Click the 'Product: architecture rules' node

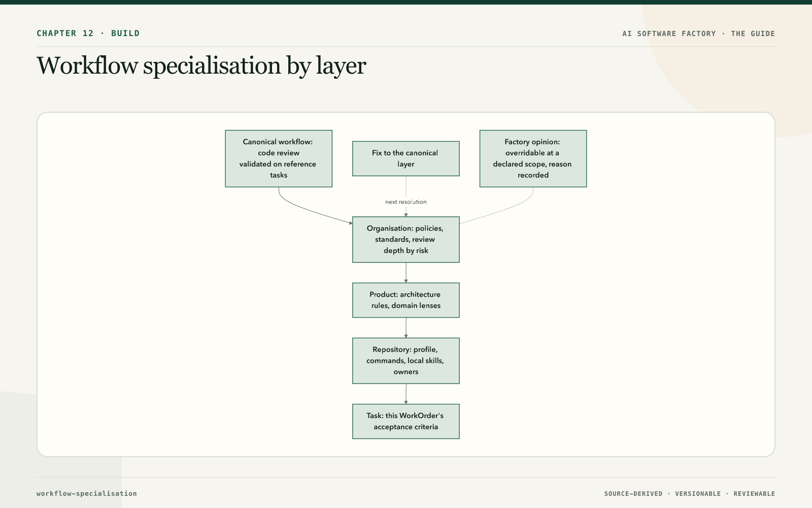pos(406,300)
